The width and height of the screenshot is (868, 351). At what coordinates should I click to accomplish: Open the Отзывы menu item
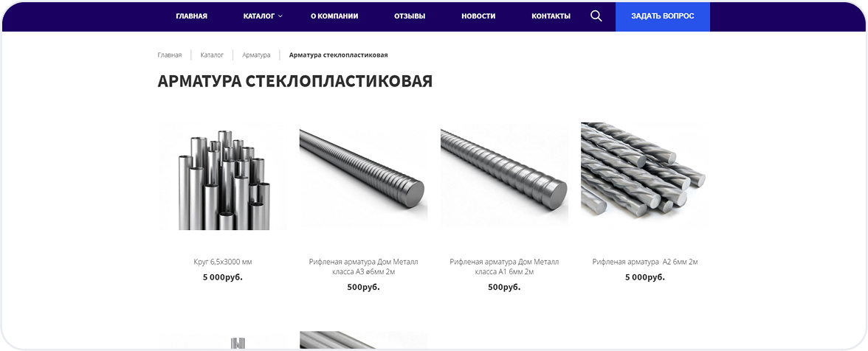pyautogui.click(x=410, y=16)
